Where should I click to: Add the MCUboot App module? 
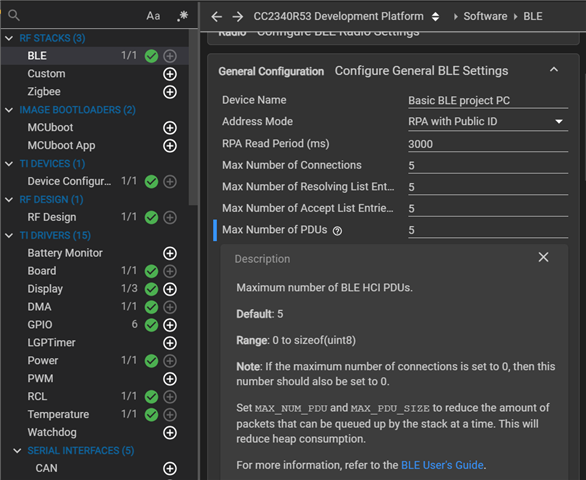170,146
